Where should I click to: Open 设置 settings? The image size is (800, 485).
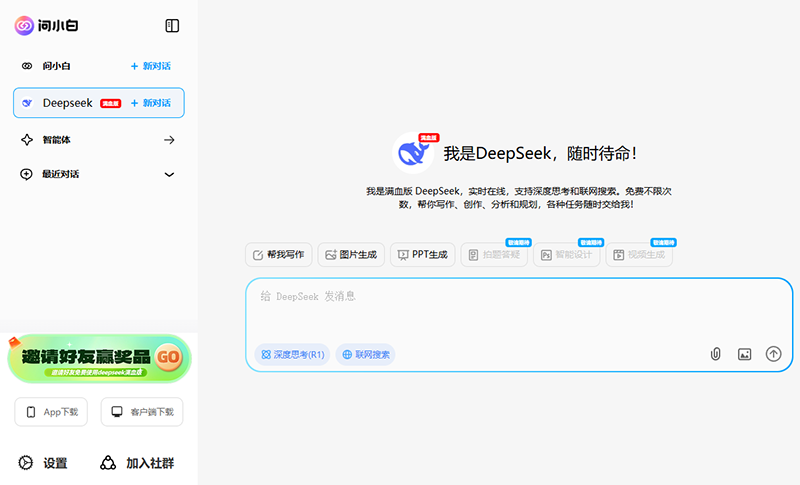click(43, 463)
